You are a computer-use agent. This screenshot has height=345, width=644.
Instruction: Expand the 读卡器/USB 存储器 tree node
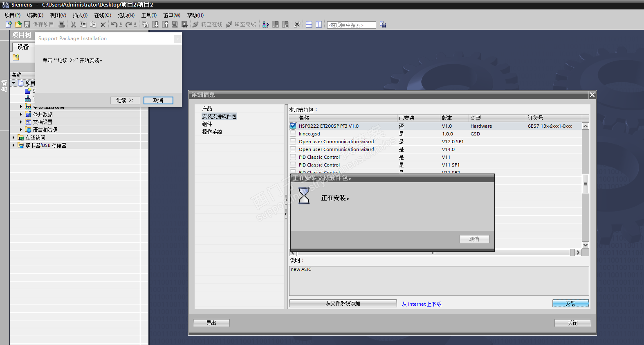13,145
